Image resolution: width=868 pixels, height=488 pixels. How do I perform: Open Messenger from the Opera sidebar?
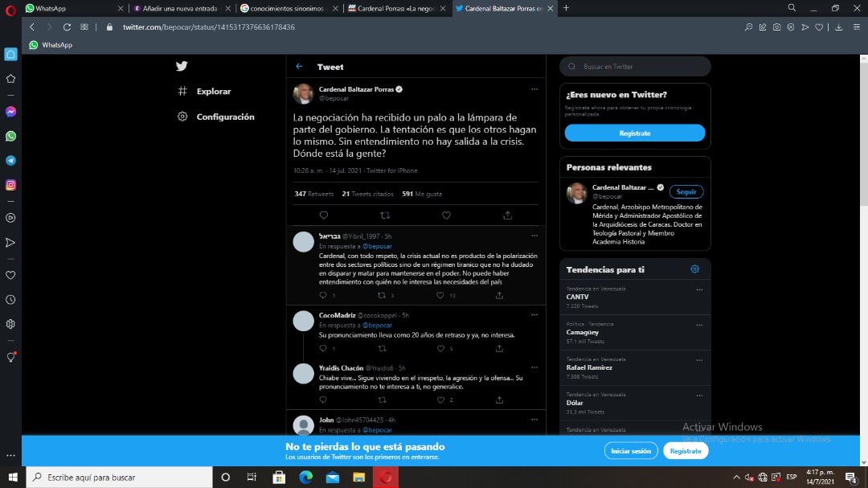(10, 112)
